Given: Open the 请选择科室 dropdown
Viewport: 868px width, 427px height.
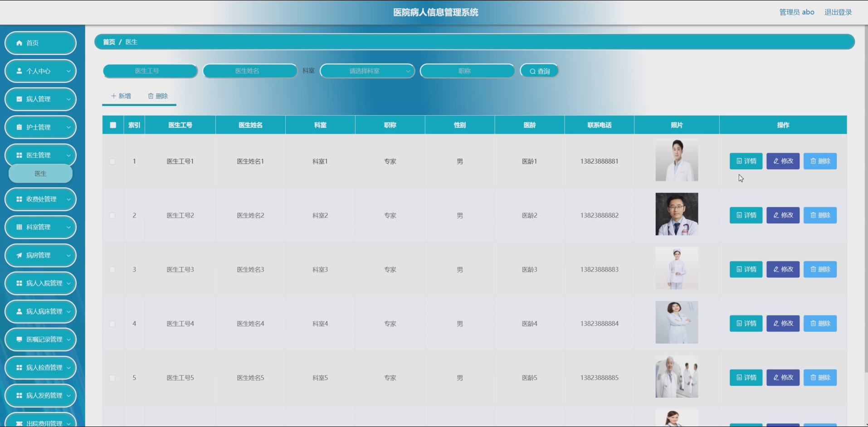Looking at the screenshot, I should pyautogui.click(x=367, y=71).
